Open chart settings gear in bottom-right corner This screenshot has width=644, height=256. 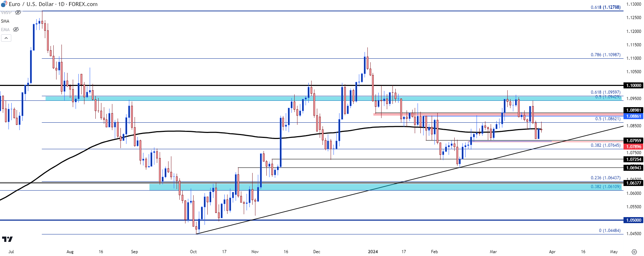pos(634,252)
